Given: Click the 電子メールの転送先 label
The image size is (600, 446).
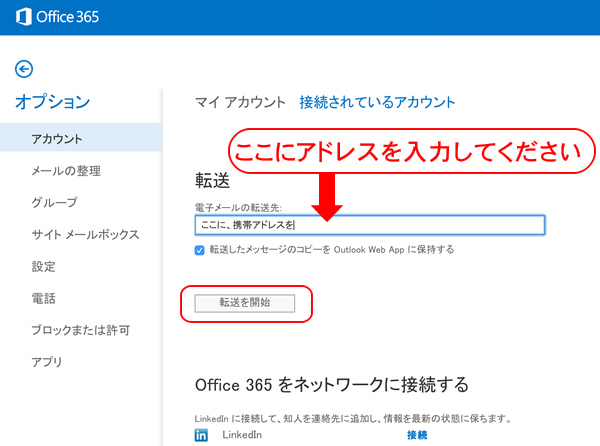Looking at the screenshot, I should tap(238, 208).
